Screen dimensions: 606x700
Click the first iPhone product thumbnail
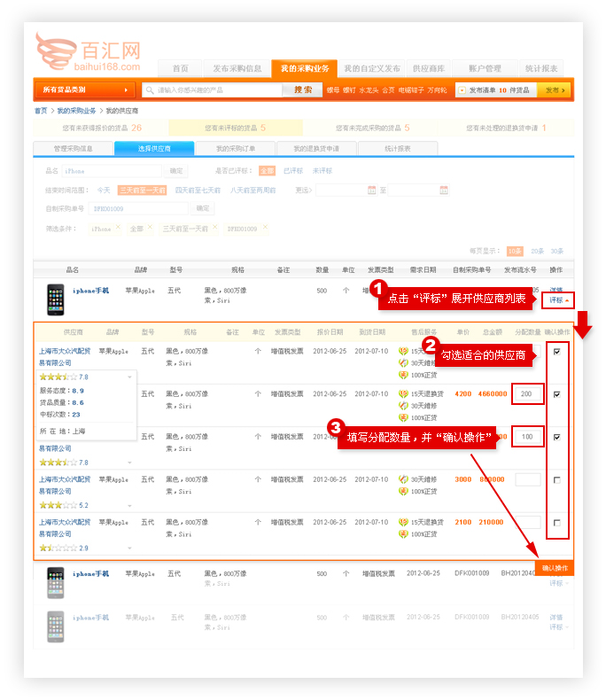click(x=56, y=299)
